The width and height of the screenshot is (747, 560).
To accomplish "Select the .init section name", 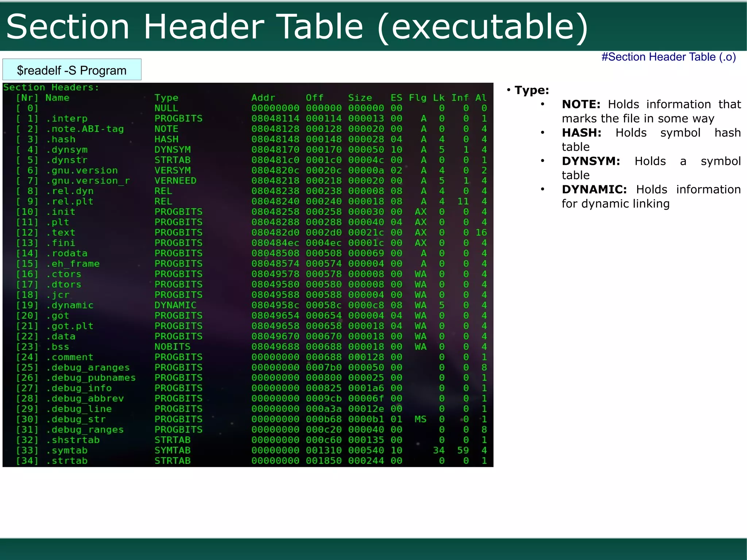I will pos(61,212).
